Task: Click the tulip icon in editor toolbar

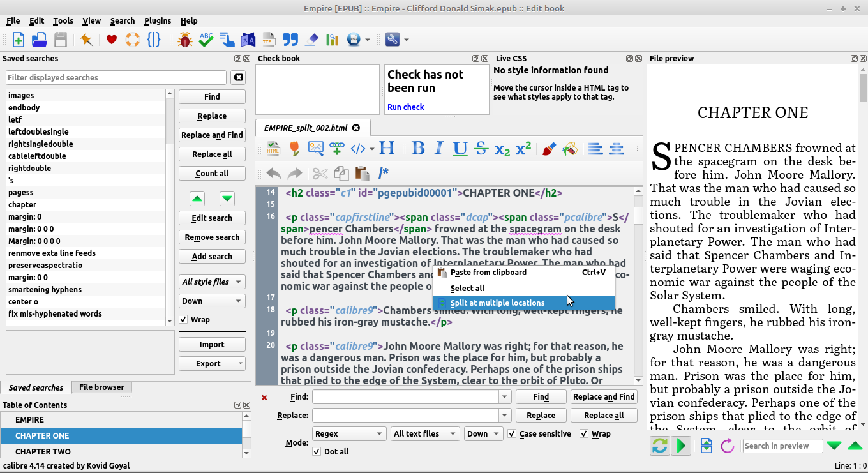Action: pos(294,149)
